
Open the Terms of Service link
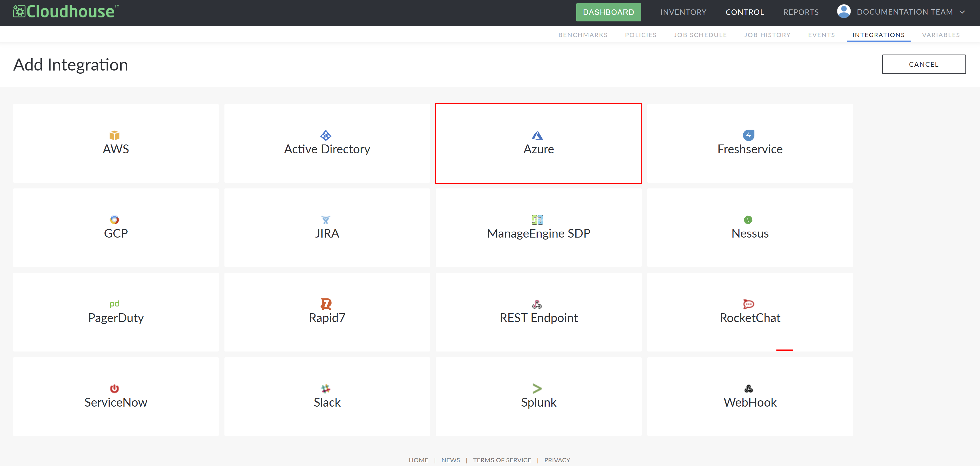click(x=502, y=460)
